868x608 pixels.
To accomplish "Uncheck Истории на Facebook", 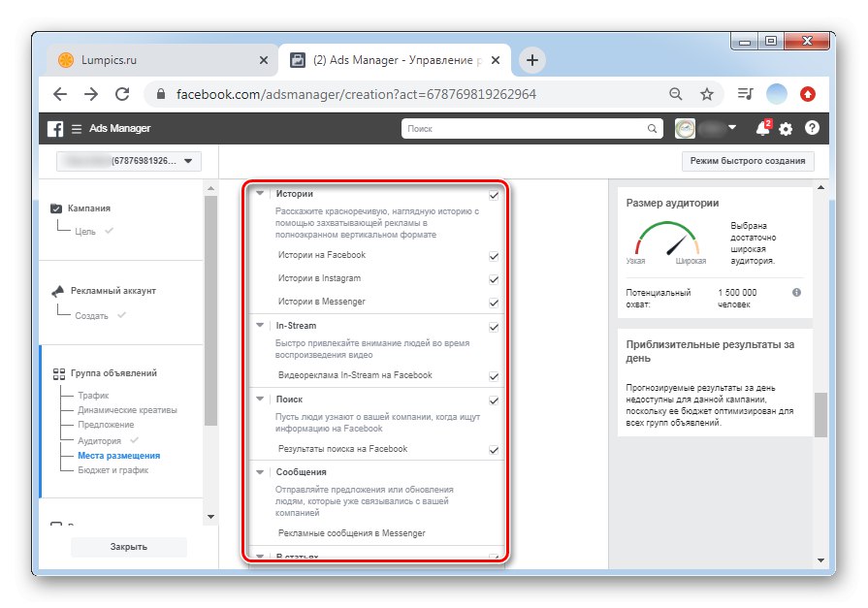I will pos(494,256).
